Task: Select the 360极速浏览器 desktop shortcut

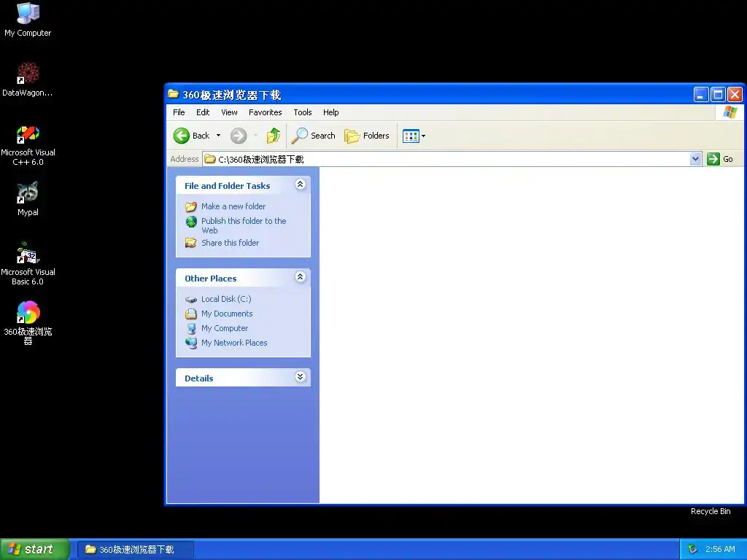Action: [x=28, y=322]
